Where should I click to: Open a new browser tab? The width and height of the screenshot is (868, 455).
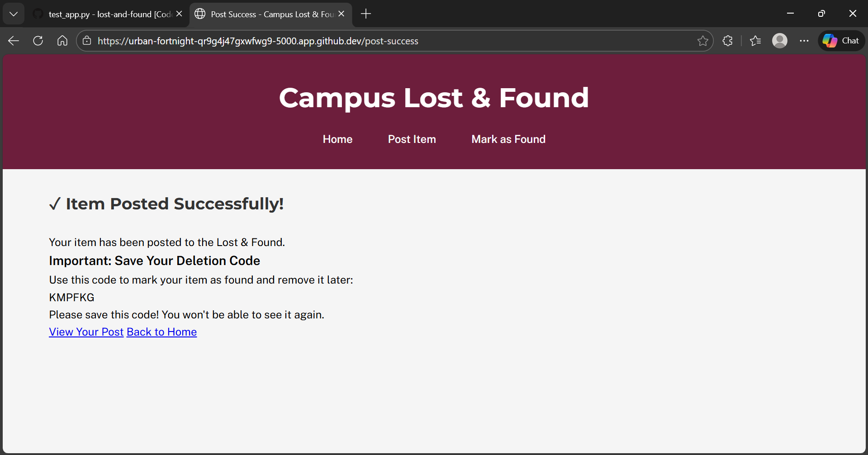coord(366,14)
